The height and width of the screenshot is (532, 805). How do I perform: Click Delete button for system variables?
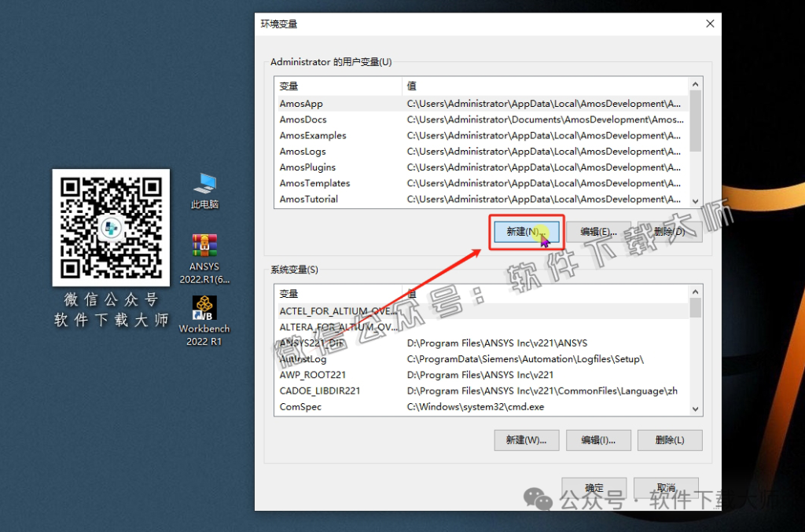click(x=669, y=440)
